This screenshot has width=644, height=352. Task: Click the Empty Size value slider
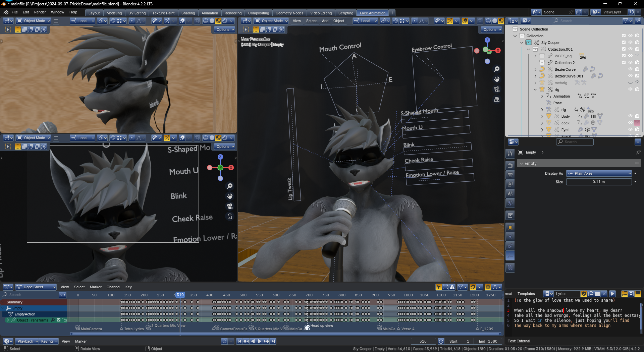(x=599, y=182)
